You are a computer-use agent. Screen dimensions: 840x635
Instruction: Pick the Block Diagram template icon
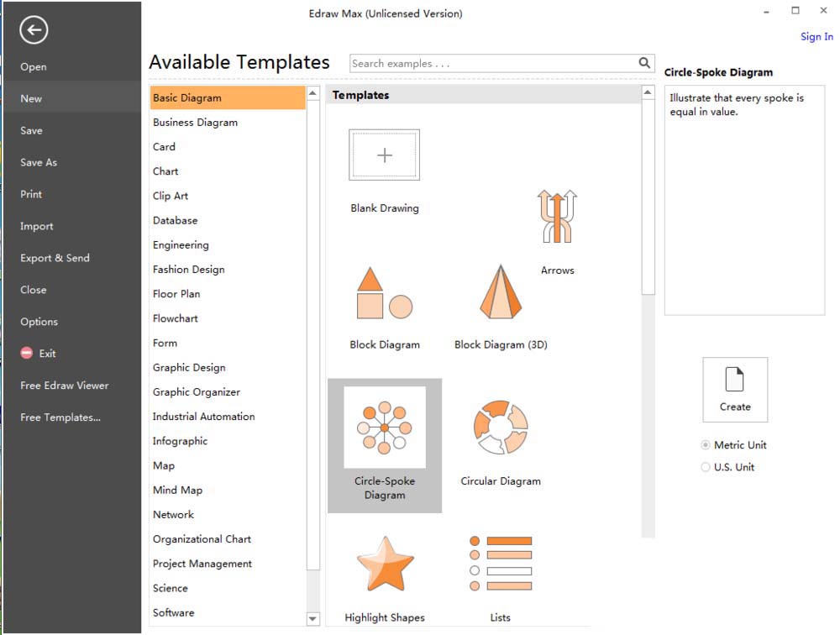tap(384, 294)
